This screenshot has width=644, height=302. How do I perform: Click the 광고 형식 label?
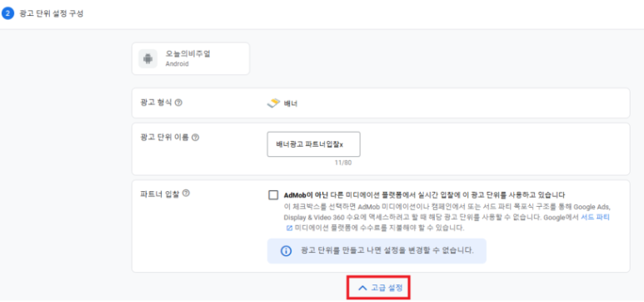click(x=156, y=103)
